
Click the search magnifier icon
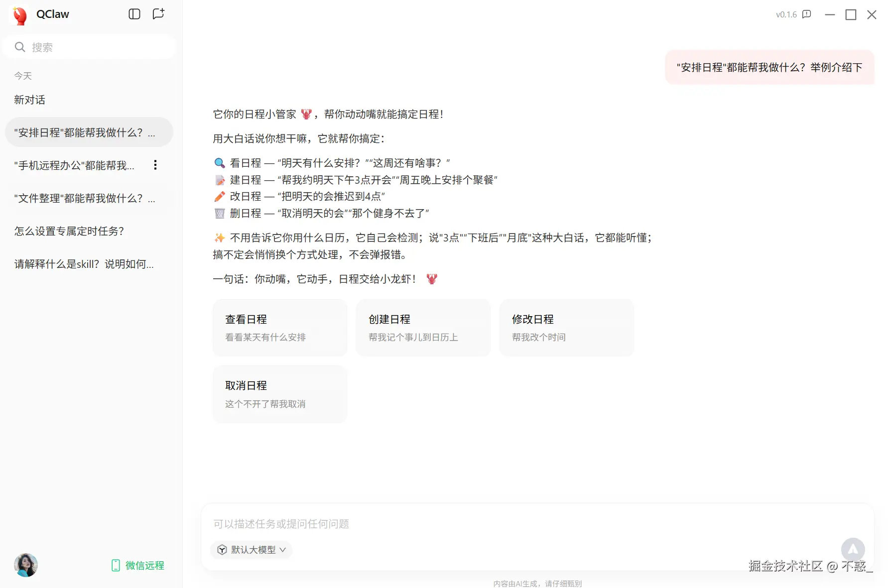click(x=20, y=47)
